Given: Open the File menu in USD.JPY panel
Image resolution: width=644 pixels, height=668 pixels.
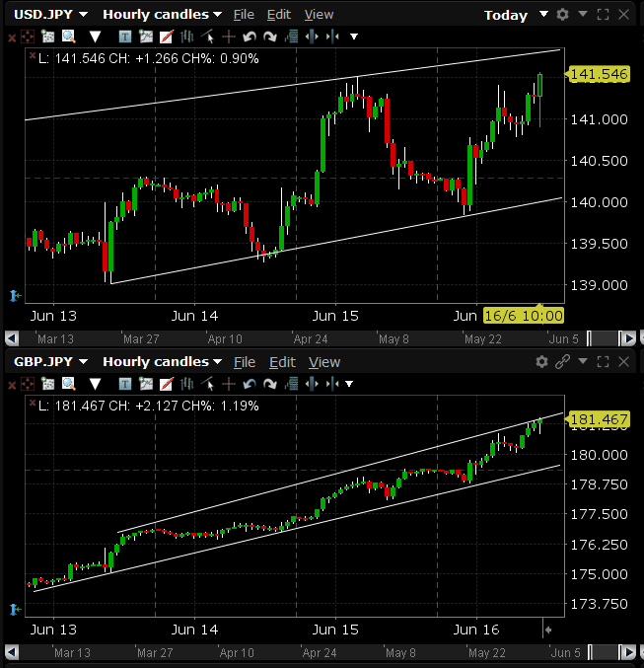Looking at the screenshot, I should tap(244, 15).
